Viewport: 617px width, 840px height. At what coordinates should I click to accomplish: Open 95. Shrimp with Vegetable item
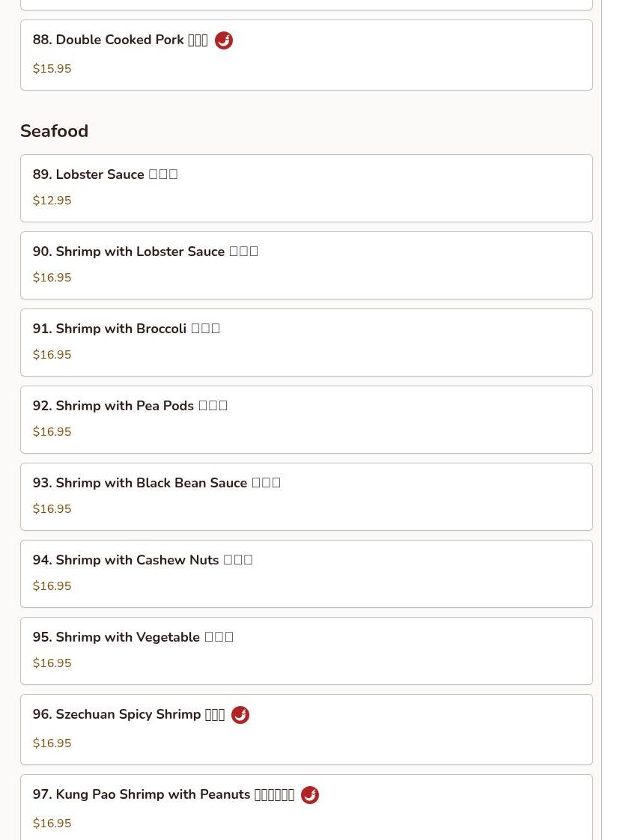pos(306,651)
